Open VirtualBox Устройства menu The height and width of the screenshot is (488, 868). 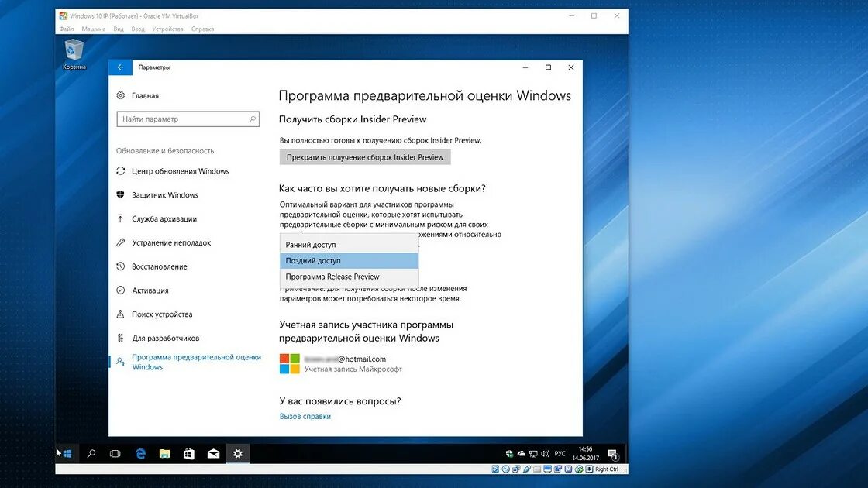point(167,29)
